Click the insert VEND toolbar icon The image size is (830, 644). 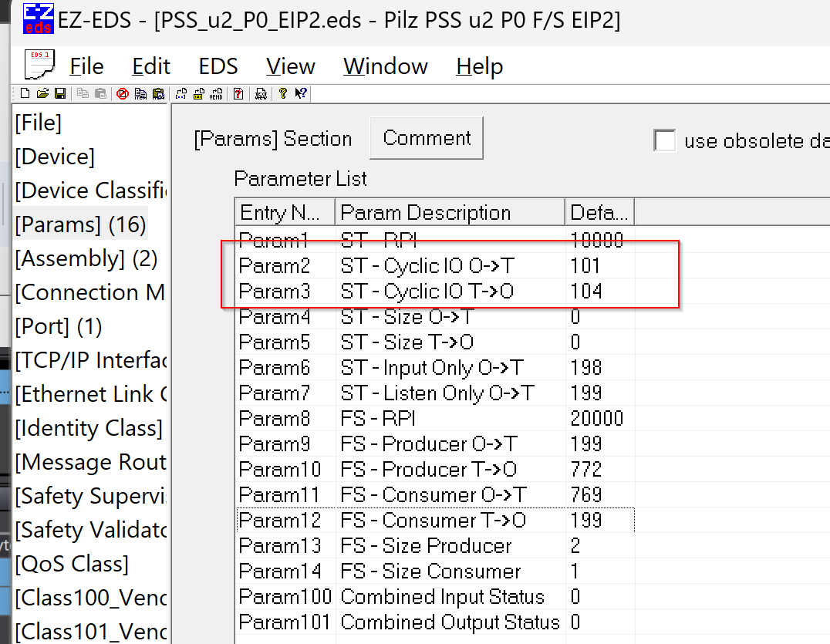tap(216, 93)
